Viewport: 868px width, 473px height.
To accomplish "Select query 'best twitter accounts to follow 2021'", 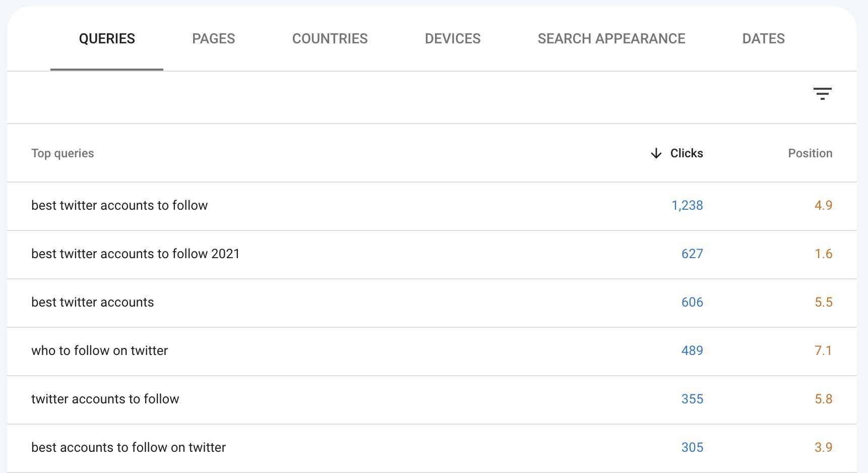I will [136, 254].
